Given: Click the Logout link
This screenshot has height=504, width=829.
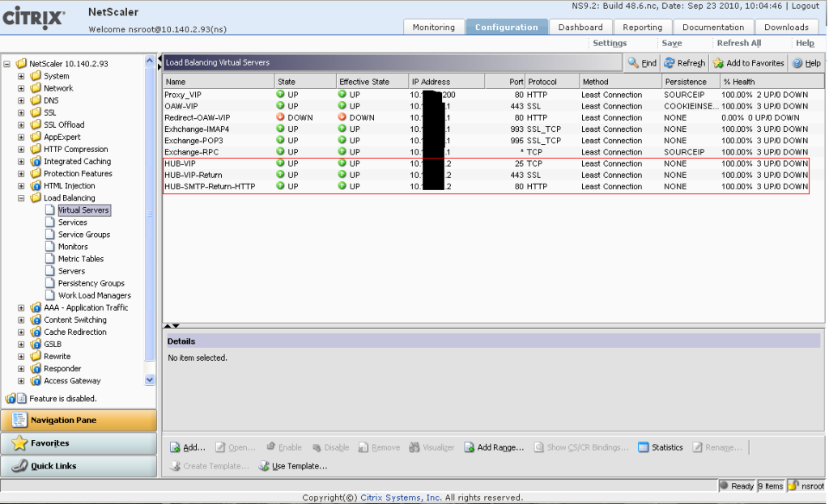Looking at the screenshot, I should (x=806, y=6).
